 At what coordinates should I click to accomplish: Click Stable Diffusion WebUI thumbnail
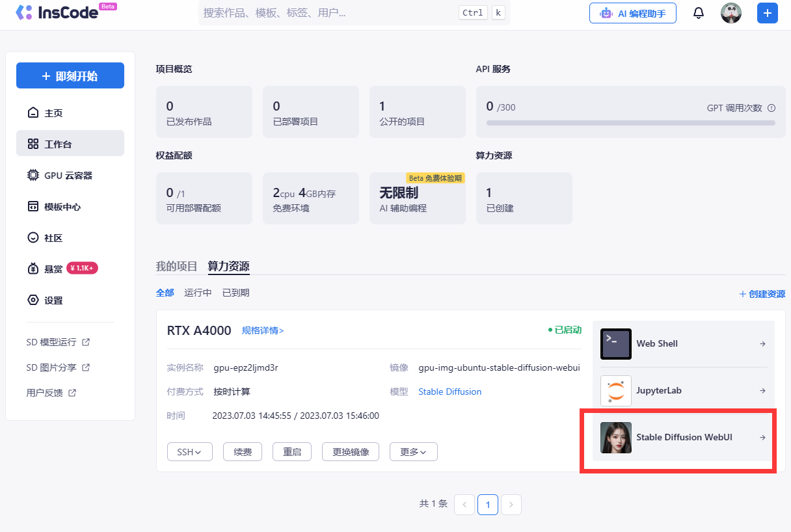616,438
